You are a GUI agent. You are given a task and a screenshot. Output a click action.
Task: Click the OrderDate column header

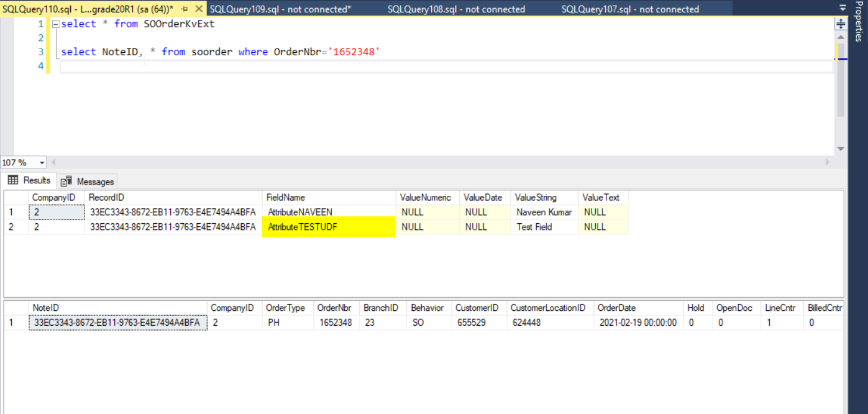(638, 308)
